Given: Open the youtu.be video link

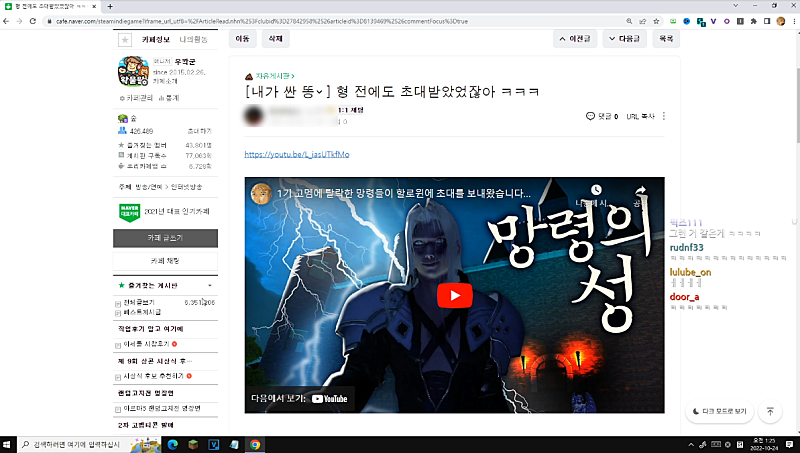Looking at the screenshot, I should 296,154.
